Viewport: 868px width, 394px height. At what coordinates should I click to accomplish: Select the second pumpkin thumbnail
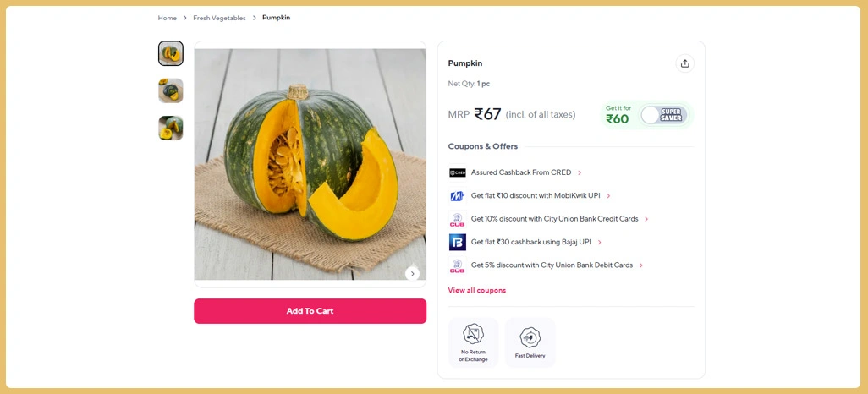[171, 90]
